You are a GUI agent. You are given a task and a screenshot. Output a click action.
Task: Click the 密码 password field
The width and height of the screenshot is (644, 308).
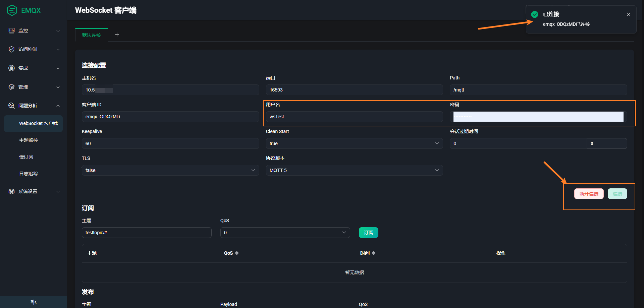538,117
